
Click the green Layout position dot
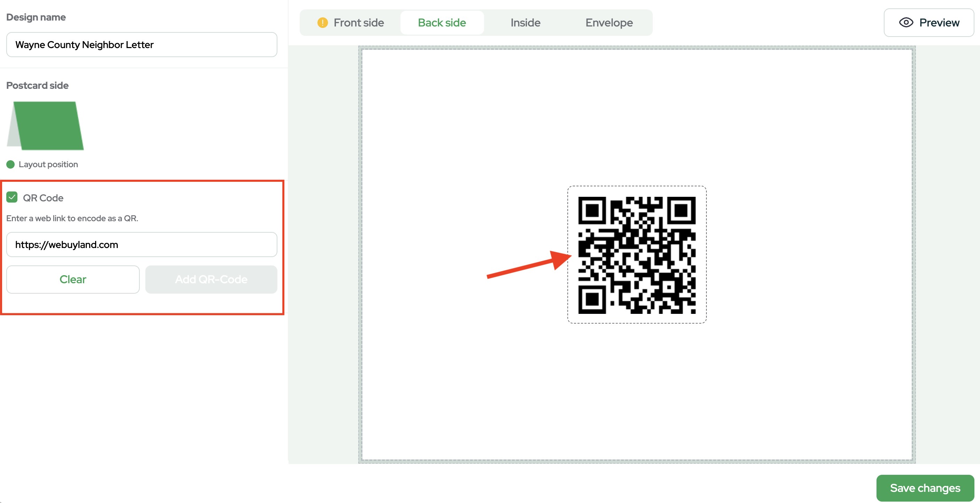[x=11, y=164]
